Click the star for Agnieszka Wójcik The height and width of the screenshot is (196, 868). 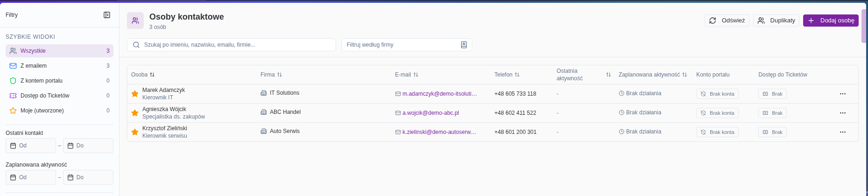click(x=135, y=113)
